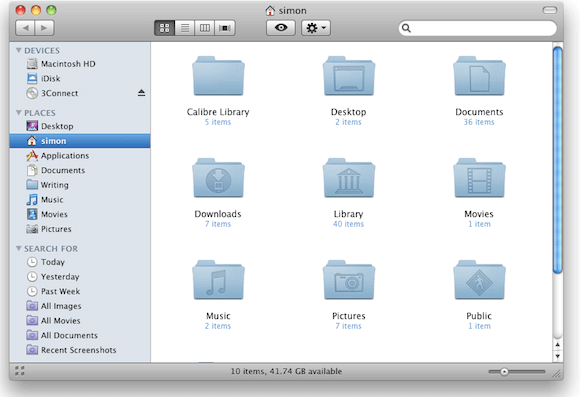Screen dimensions: 580x397
Task: Open the Downloads folder icon
Action: [218, 178]
